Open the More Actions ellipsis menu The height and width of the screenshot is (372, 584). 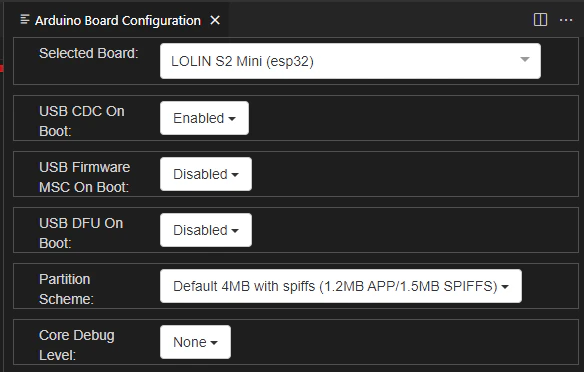point(566,20)
